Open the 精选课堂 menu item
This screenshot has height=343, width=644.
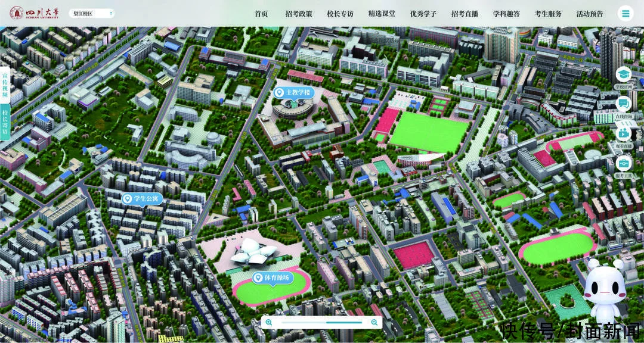click(382, 14)
